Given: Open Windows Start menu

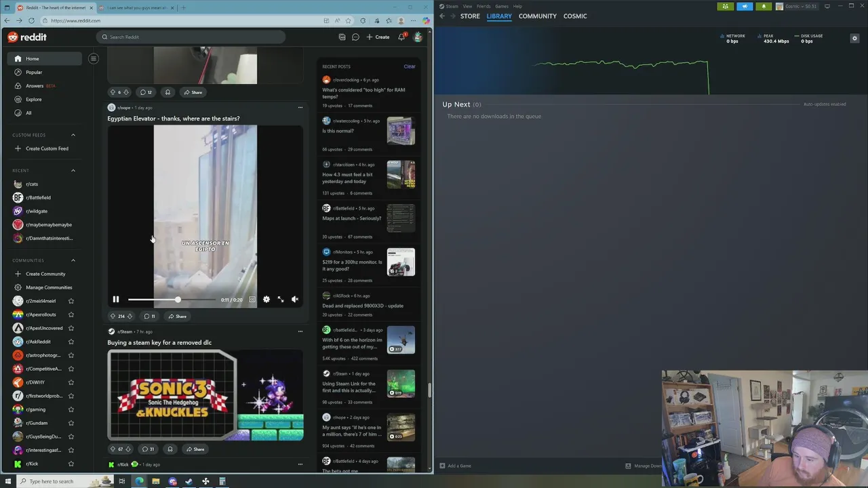Looking at the screenshot, I should pyautogui.click(x=7, y=481).
